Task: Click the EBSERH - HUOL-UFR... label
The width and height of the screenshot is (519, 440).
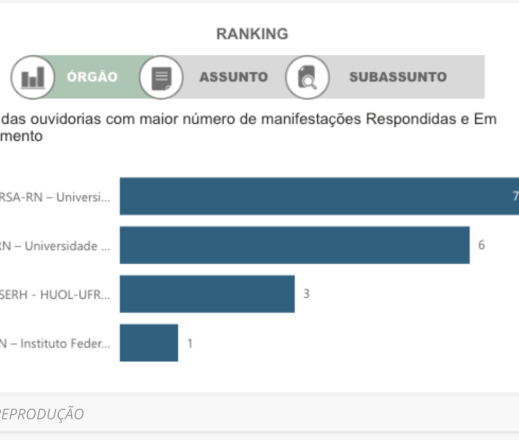Action: (x=55, y=295)
